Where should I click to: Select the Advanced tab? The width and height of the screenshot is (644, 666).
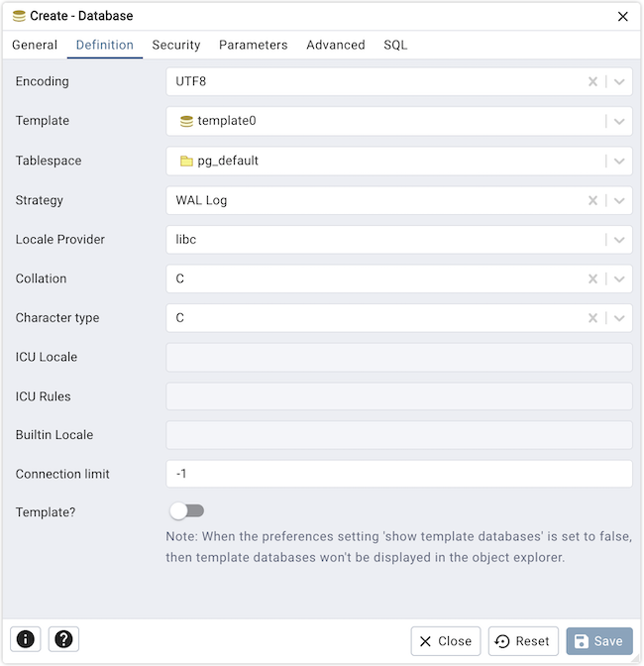(x=336, y=45)
